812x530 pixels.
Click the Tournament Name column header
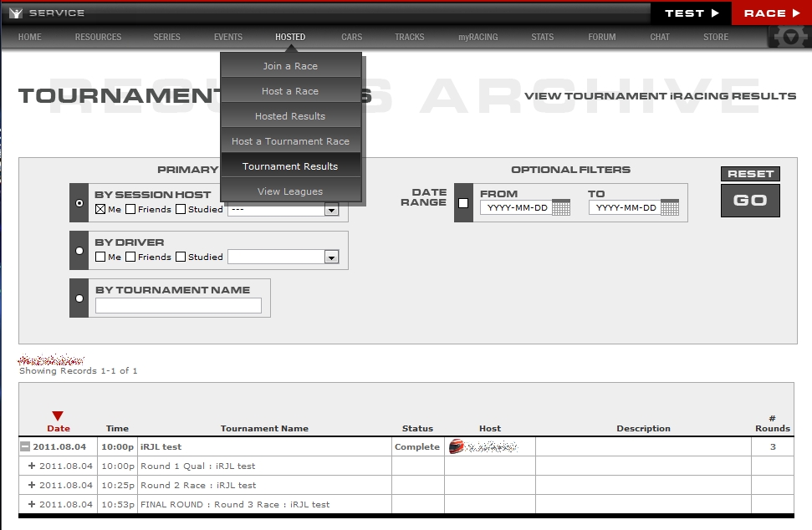click(x=264, y=428)
